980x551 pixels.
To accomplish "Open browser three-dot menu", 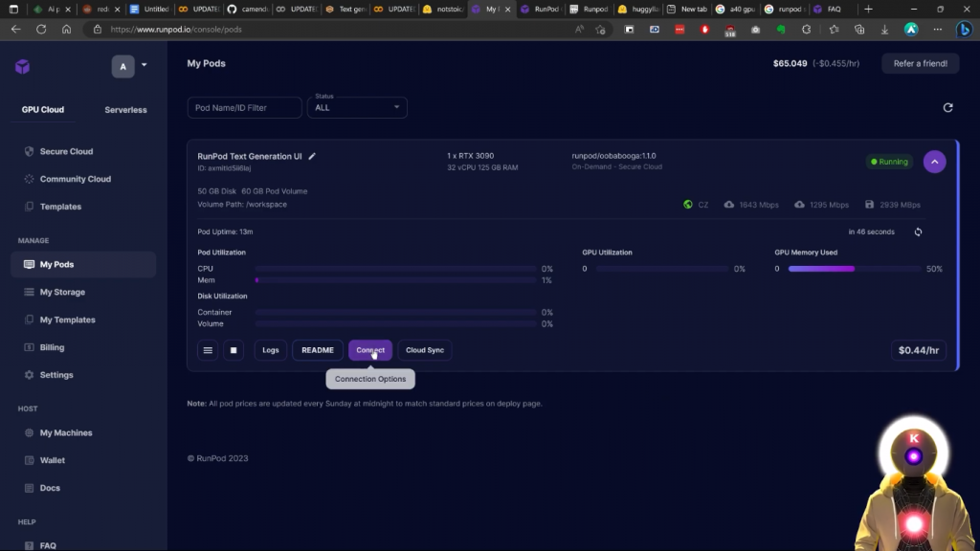I will click(x=938, y=30).
